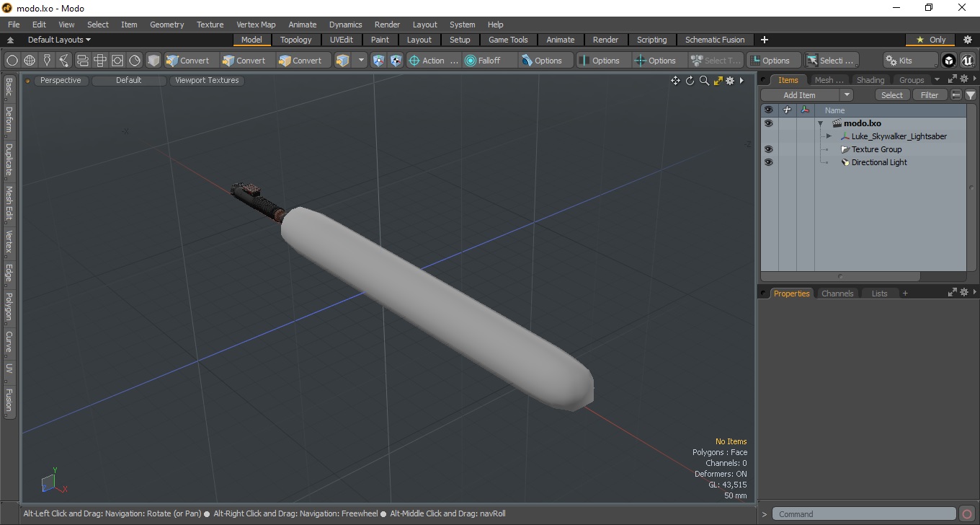Click the wireframe globe icon in toolbar
This screenshot has width=980, height=525.
[30, 61]
